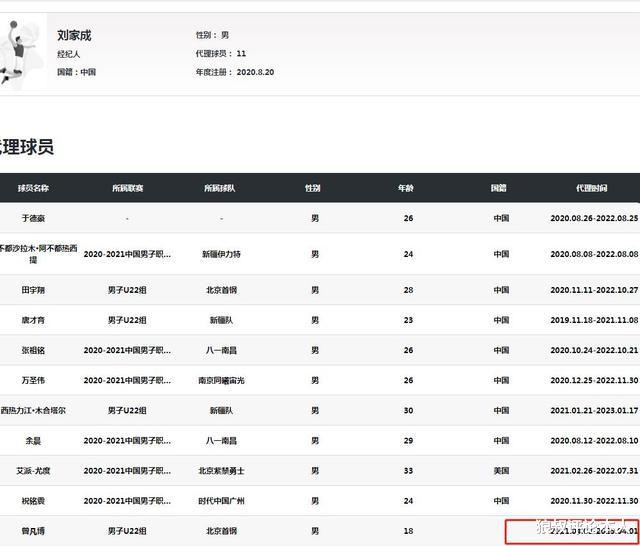
Task: Open player 艾派-尤度 in the table
Action: point(33,471)
